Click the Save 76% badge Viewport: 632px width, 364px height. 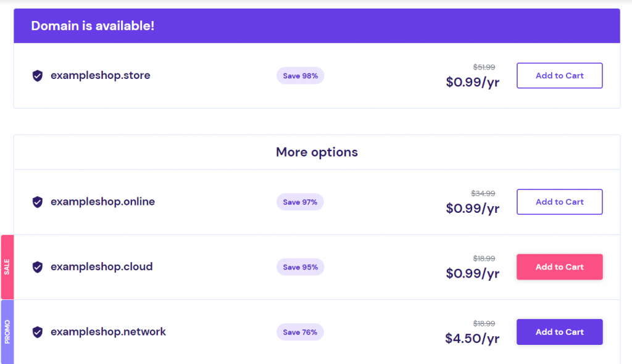click(301, 332)
